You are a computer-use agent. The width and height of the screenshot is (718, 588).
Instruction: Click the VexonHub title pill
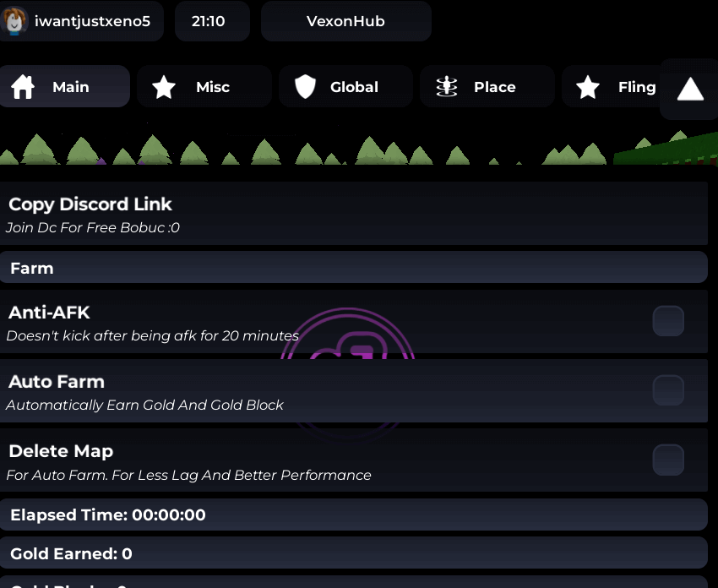[346, 21]
